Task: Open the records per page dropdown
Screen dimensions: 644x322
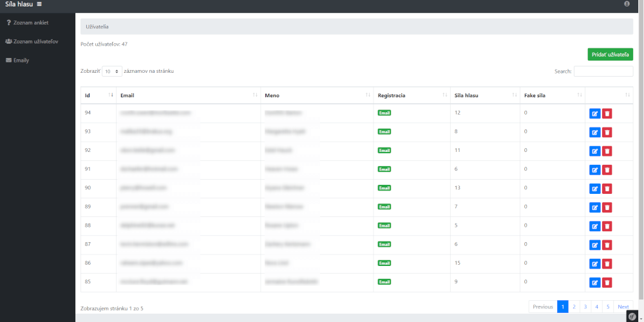Action: pos(112,71)
